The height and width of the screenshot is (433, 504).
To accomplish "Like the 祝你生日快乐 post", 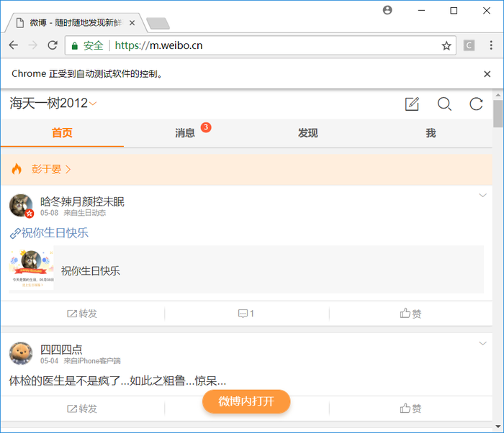I will (x=410, y=313).
